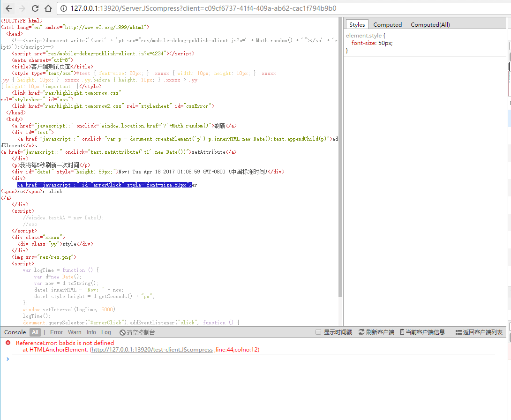Open the browser home page icon
The width and height of the screenshot is (511, 420).
(x=48, y=8)
